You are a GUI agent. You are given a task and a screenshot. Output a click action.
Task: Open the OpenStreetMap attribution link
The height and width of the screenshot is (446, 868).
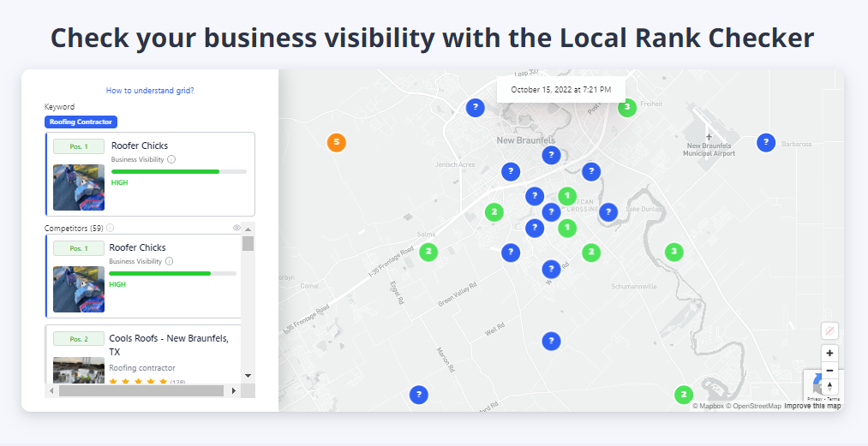(753, 406)
